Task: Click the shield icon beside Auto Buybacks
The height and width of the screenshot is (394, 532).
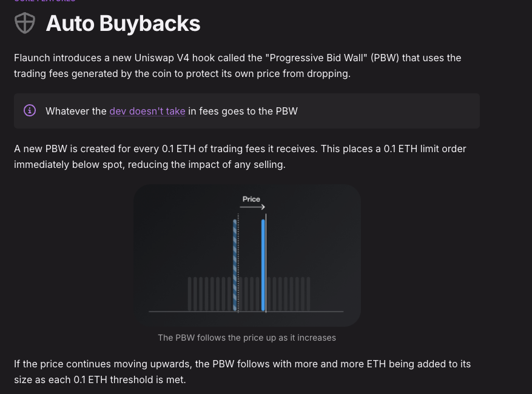Action: point(25,23)
